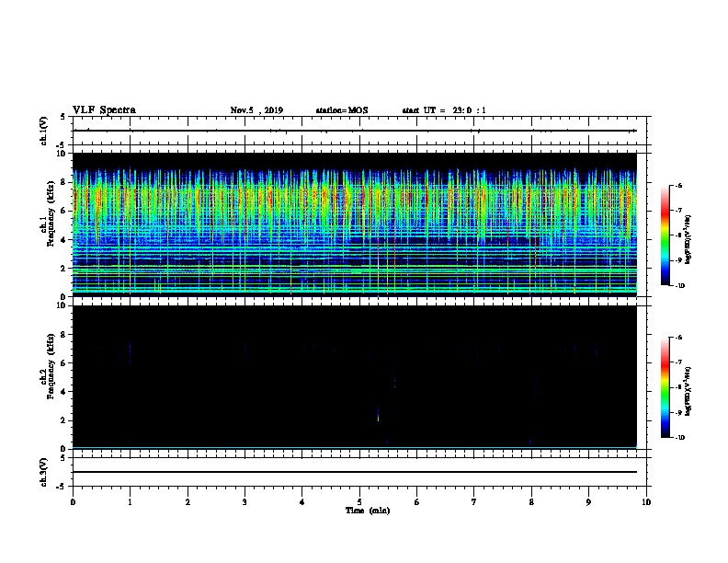Click the ch.1 voltage waveform trace
The width and height of the screenshot is (728, 563).
(354, 131)
